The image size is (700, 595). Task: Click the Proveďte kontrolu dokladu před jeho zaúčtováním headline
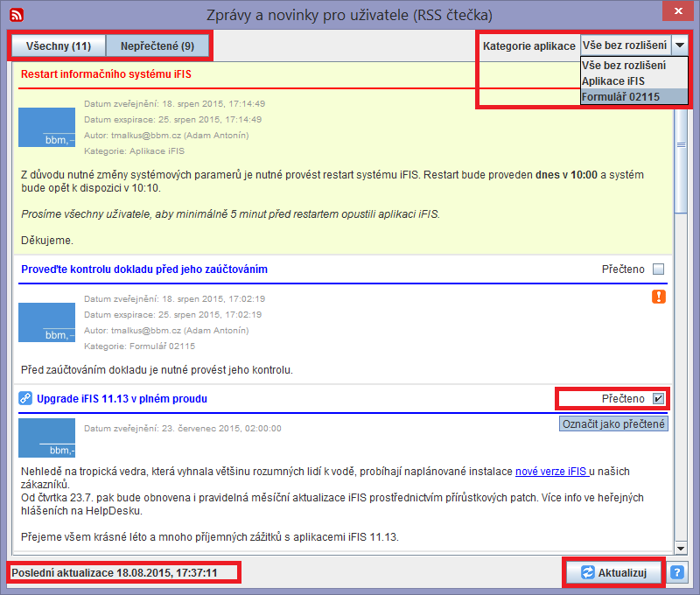pyautogui.click(x=144, y=269)
